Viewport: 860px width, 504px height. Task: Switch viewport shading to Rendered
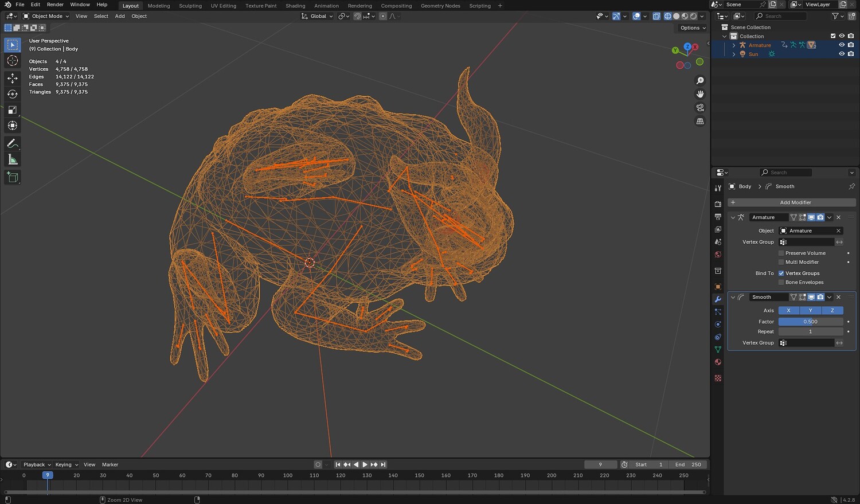(693, 16)
